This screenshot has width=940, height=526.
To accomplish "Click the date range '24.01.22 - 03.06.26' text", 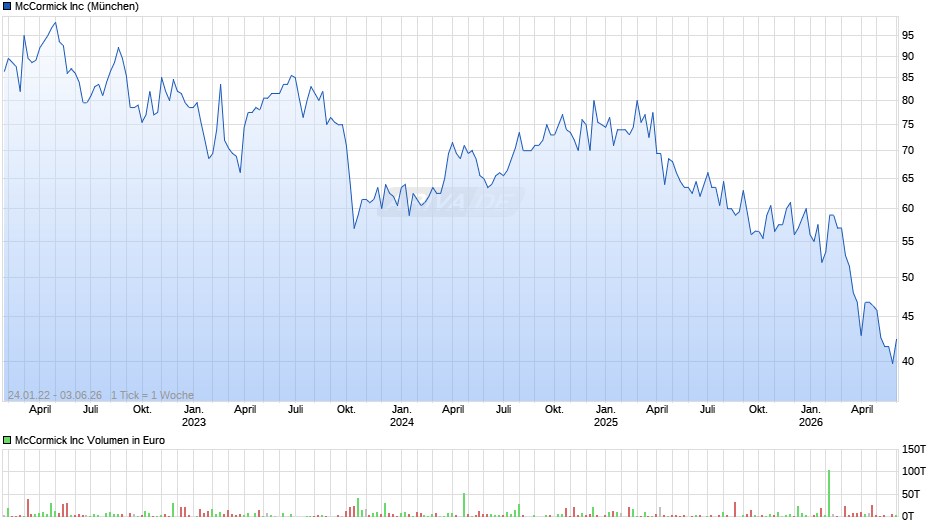I will pyautogui.click(x=55, y=395).
